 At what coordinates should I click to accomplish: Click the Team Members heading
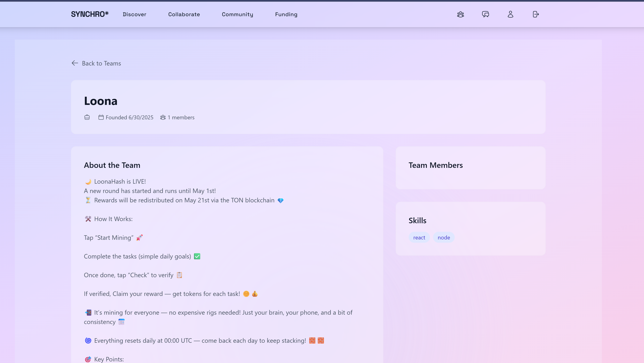(x=436, y=165)
